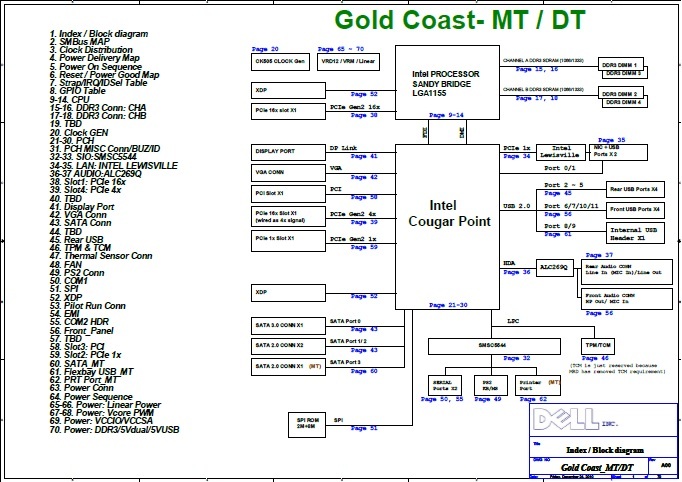
Task: Click the 'PCIe 16x slot X1' block
Action: coord(288,111)
